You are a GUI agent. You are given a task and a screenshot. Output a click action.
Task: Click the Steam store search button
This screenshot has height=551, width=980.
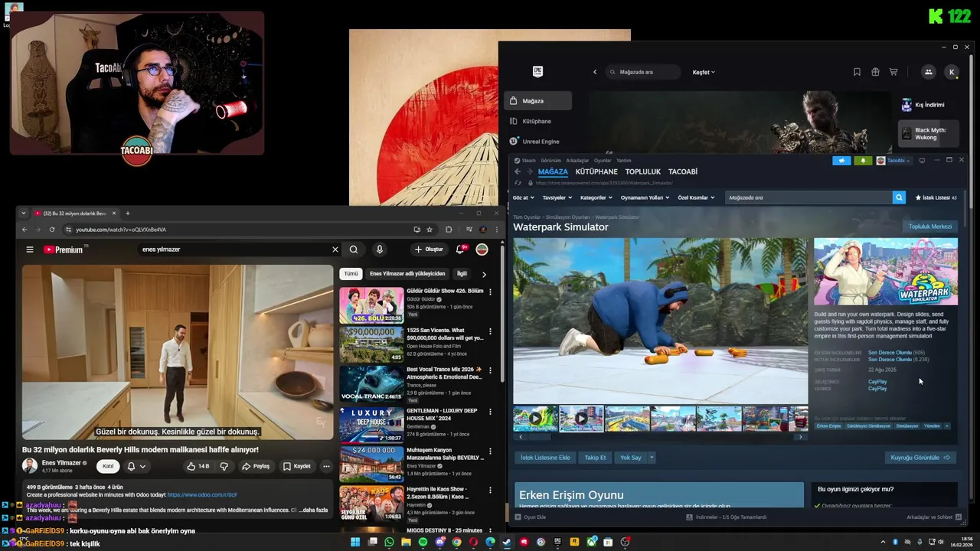click(x=899, y=197)
